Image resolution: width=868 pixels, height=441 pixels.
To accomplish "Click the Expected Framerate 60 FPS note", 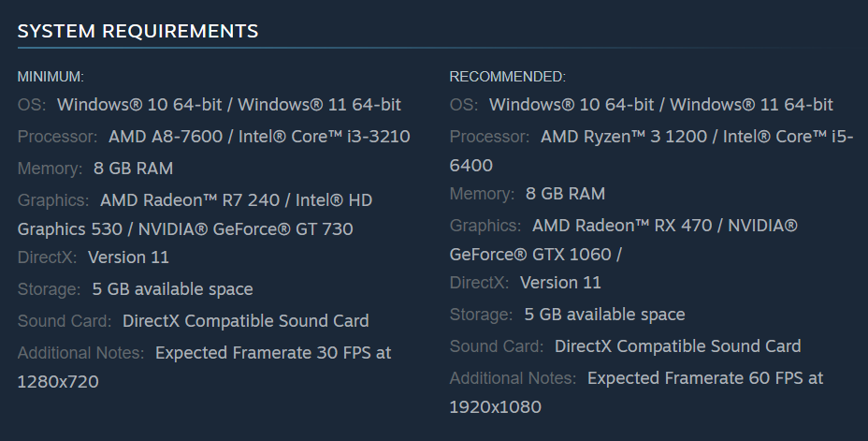I will (705, 378).
